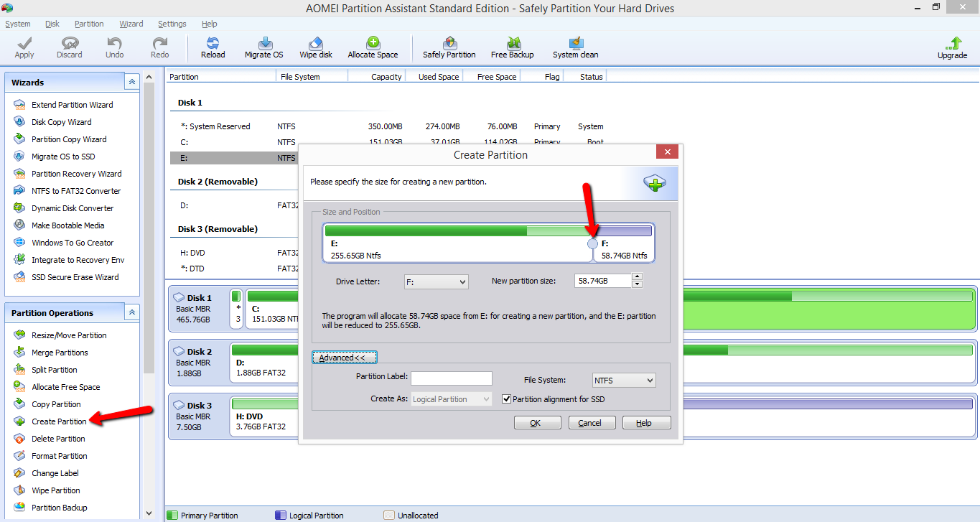This screenshot has width=980, height=522.
Task: Open the Disk menu
Action: click(x=52, y=24)
